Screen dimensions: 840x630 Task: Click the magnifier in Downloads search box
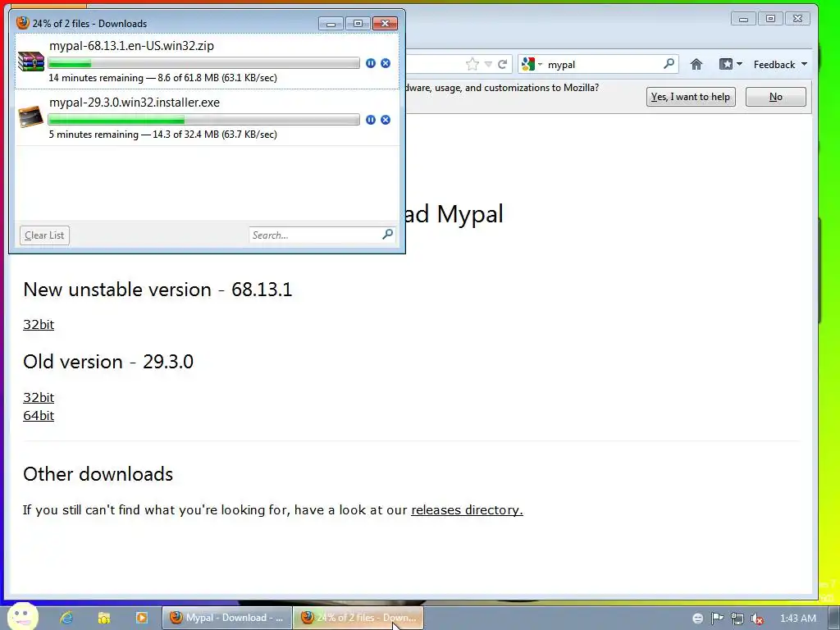[x=388, y=234]
